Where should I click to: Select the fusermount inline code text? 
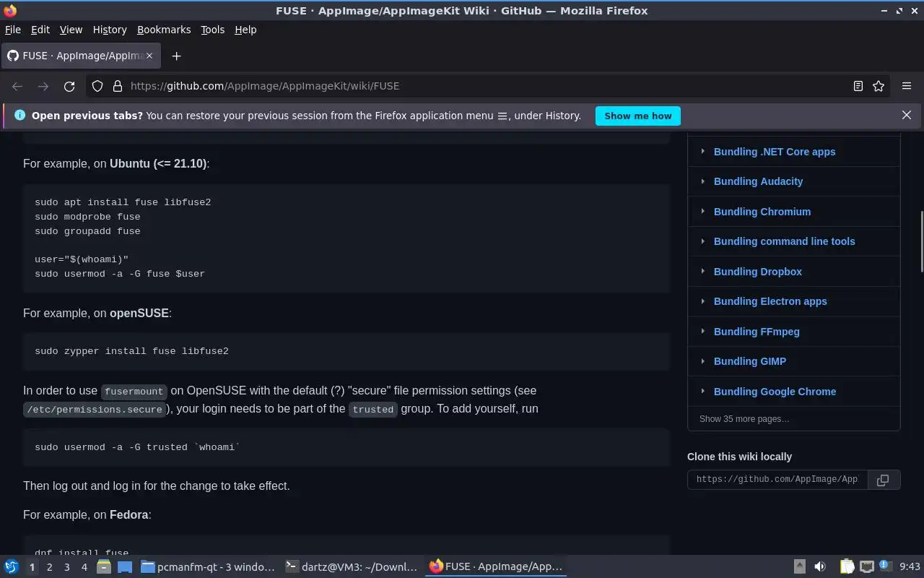coord(134,392)
